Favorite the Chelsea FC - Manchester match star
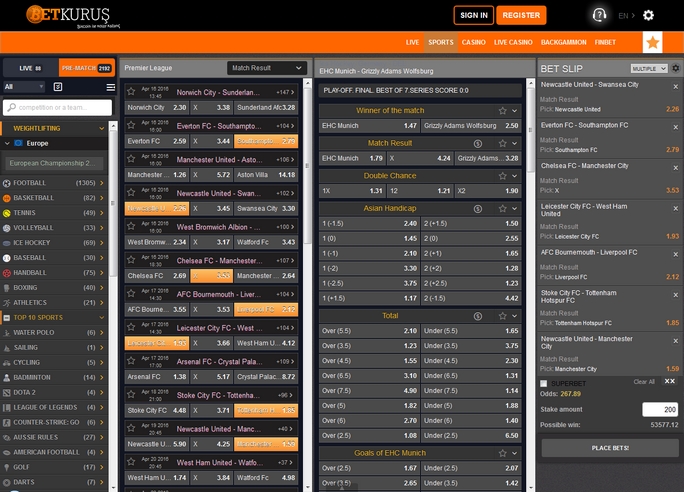Image resolution: width=684 pixels, height=492 pixels. pyautogui.click(x=131, y=260)
